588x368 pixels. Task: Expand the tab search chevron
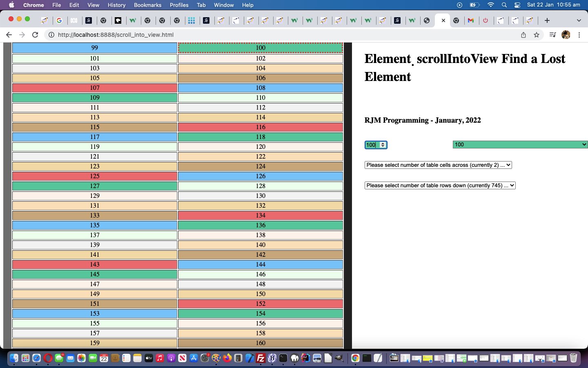579,20
